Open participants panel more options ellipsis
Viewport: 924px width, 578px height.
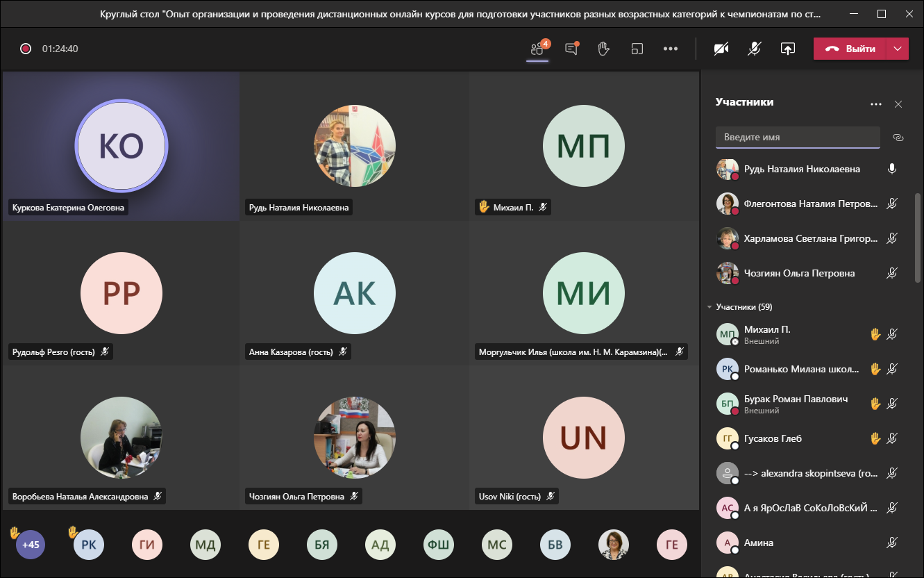pyautogui.click(x=875, y=104)
